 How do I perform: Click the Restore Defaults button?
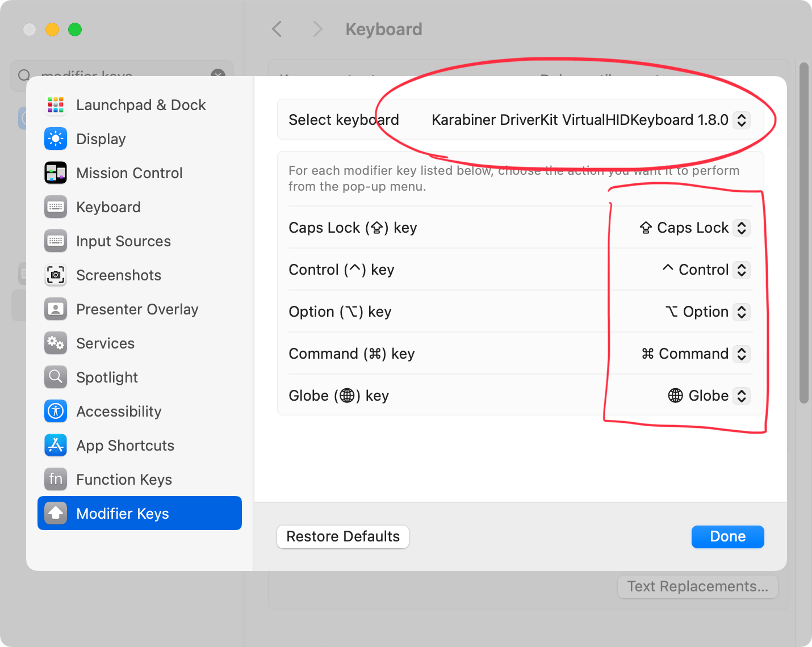coord(343,536)
